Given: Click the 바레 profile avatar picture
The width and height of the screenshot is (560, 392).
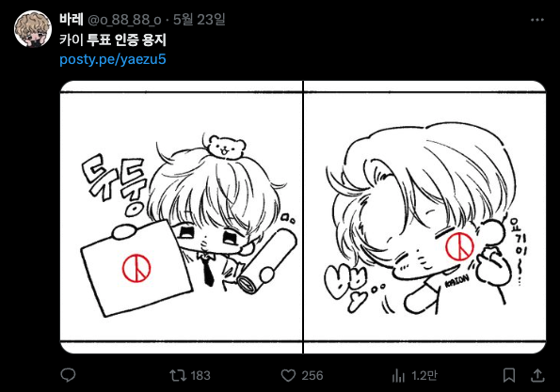Looking at the screenshot, I should [x=33, y=29].
